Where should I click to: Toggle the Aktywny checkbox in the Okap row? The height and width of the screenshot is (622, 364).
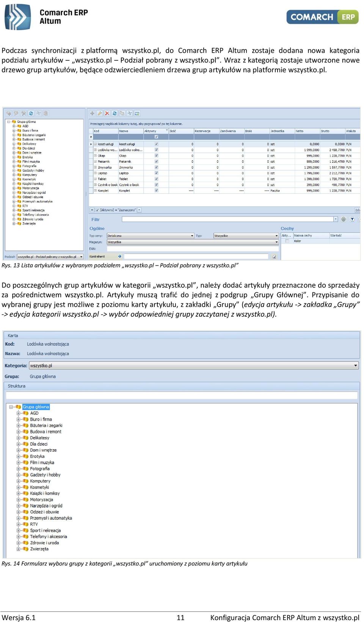[x=156, y=155]
